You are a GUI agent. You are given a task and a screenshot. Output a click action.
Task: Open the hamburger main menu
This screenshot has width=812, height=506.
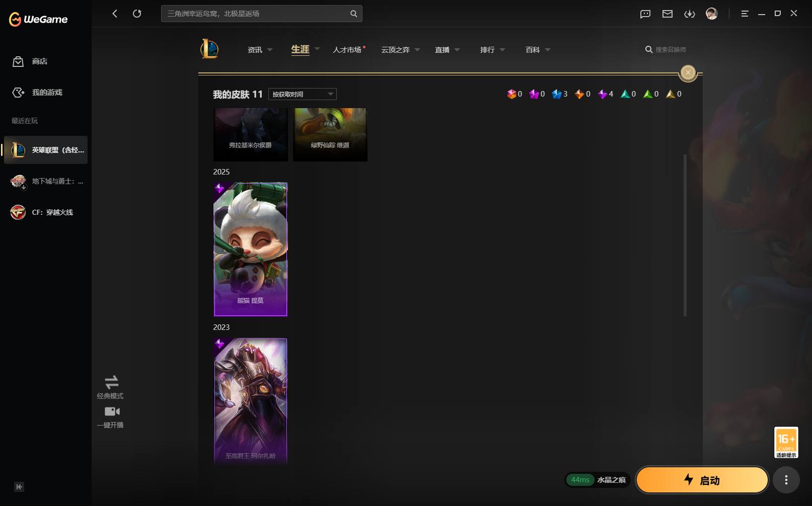(745, 14)
